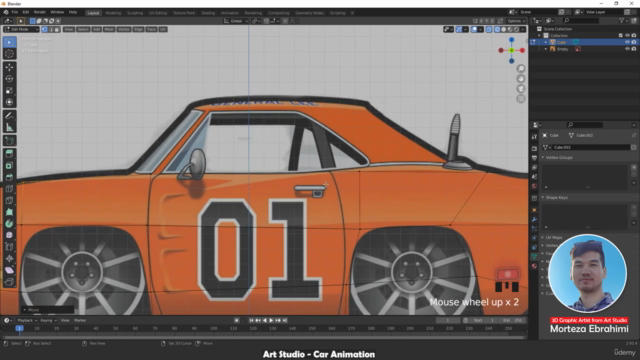This screenshot has width=640, height=360.
Task: Open the Playback dropdown in timeline
Action: click(27, 320)
